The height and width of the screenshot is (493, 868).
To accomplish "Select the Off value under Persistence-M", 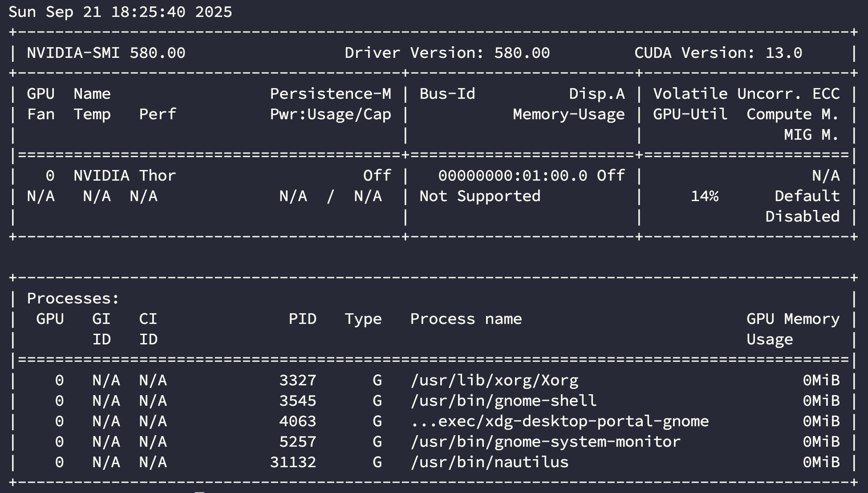I will [x=377, y=176].
